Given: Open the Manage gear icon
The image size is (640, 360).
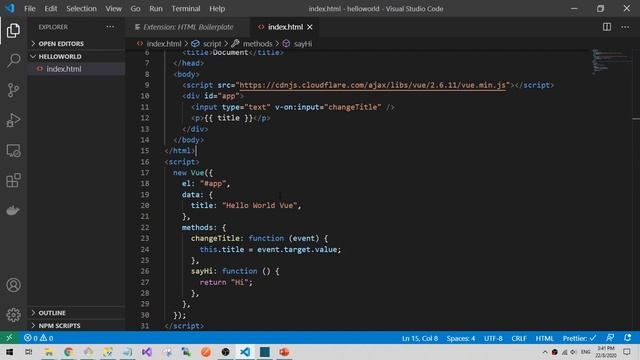Looking at the screenshot, I should pos(13,315).
